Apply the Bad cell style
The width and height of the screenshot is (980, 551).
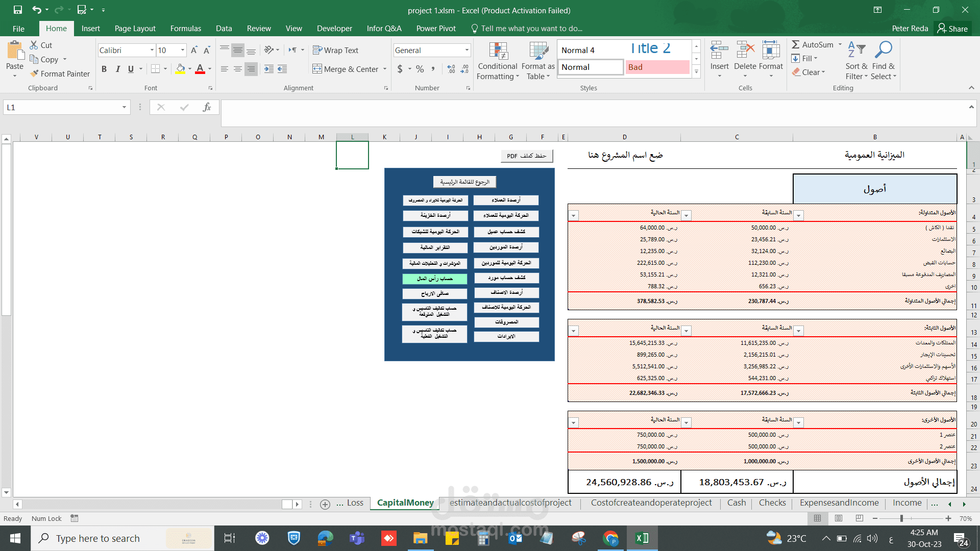point(657,67)
